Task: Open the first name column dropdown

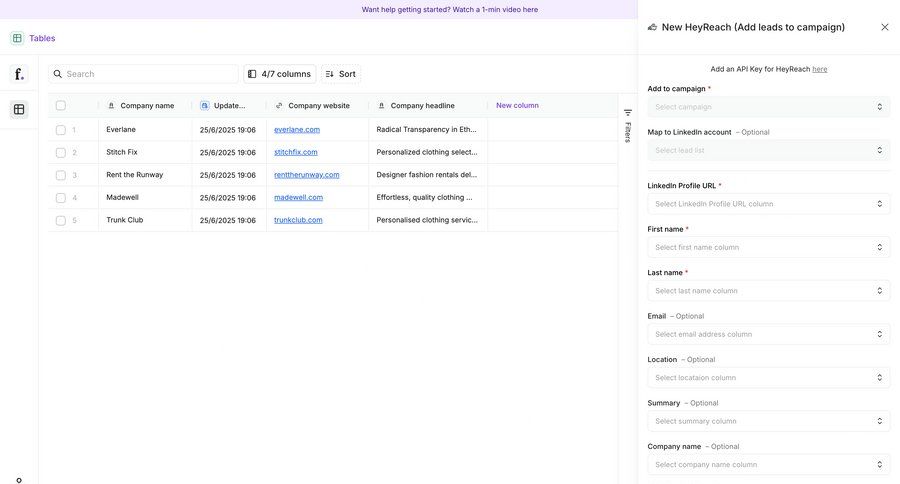Action: (x=769, y=247)
